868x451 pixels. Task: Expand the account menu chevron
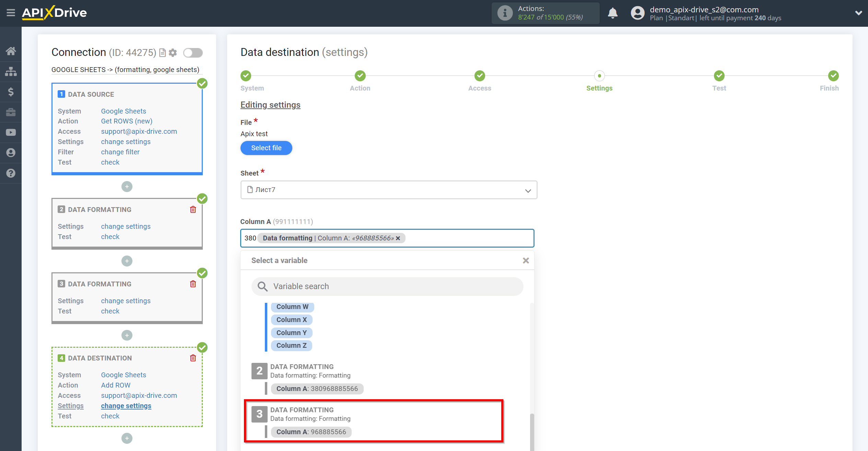[x=858, y=13]
